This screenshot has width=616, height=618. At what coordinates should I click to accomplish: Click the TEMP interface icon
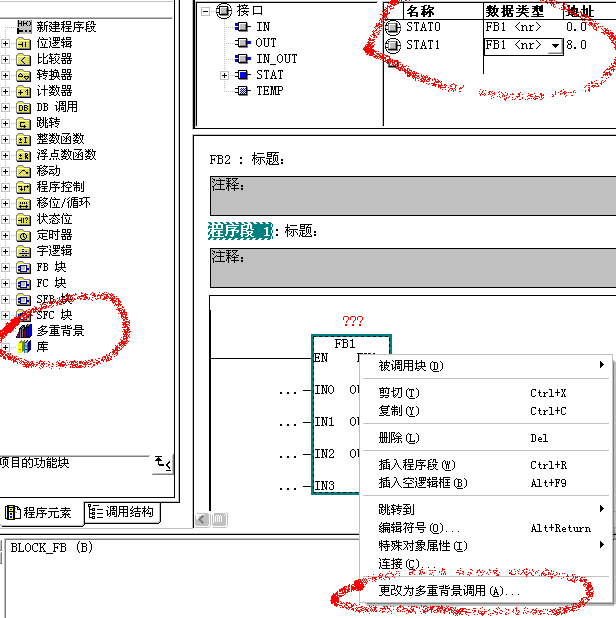tap(242, 91)
